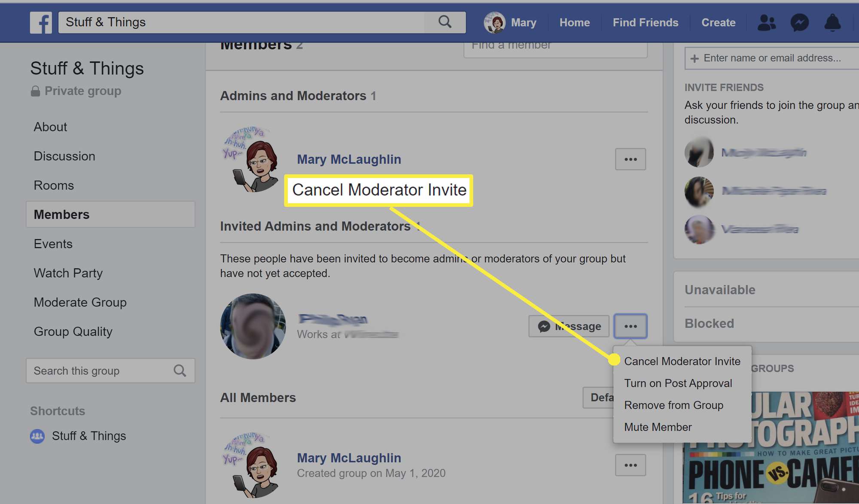Viewport: 859px width, 504px height.
Task: Select Remove from Group option
Action: 673,405
